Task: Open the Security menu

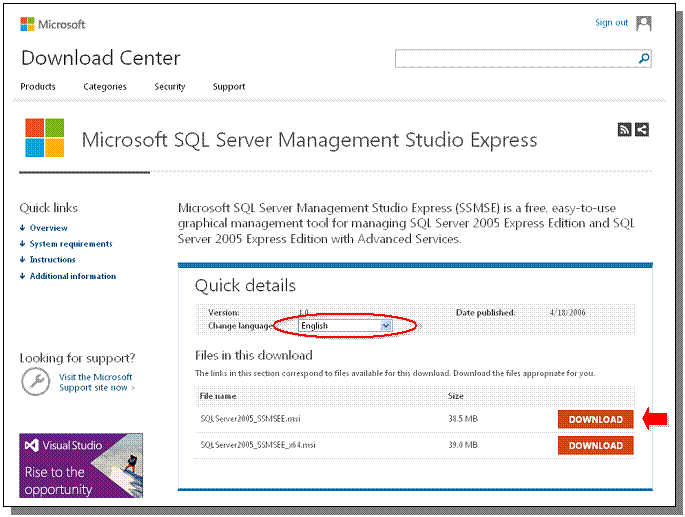Action: point(170,87)
